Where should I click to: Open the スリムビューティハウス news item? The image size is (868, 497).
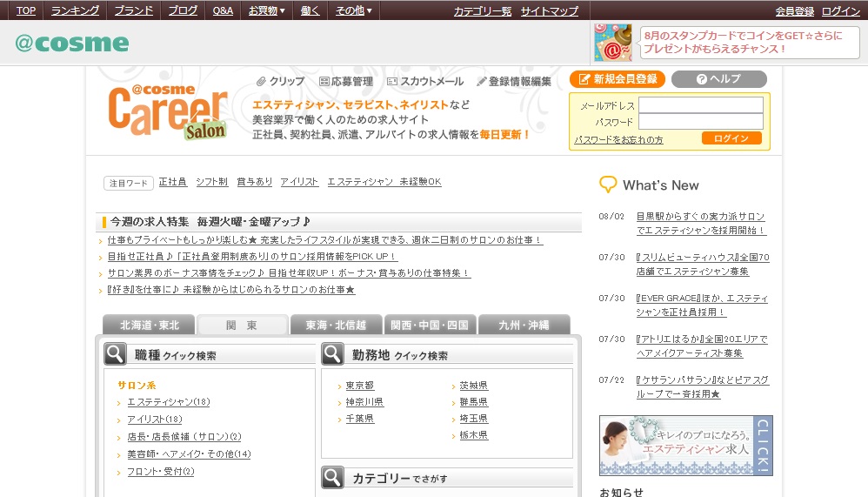[x=703, y=265]
